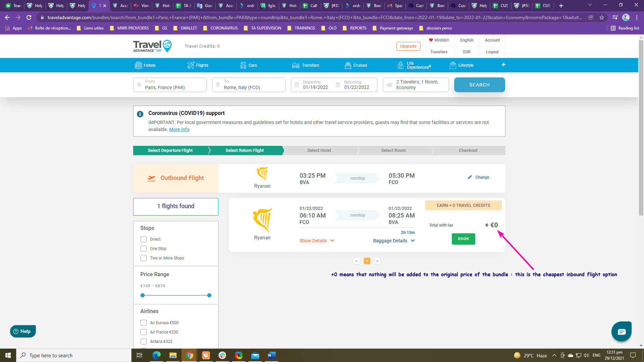Click the right price range slider handle
The width and height of the screenshot is (644, 362).
(209, 295)
